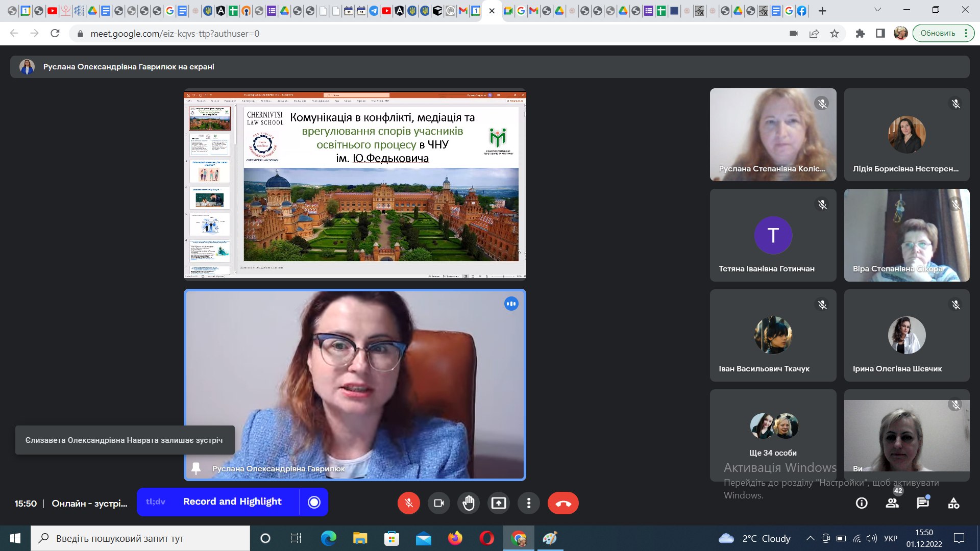Select the tile of Ірина Олегівна Шевчик
Image resolution: width=980 pixels, height=551 pixels.
pos(906,335)
